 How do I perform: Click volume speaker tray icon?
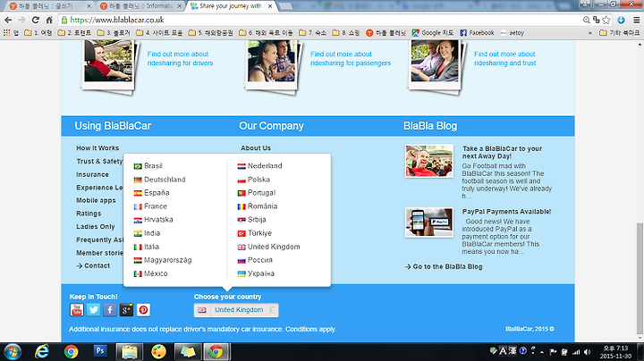coord(588,352)
